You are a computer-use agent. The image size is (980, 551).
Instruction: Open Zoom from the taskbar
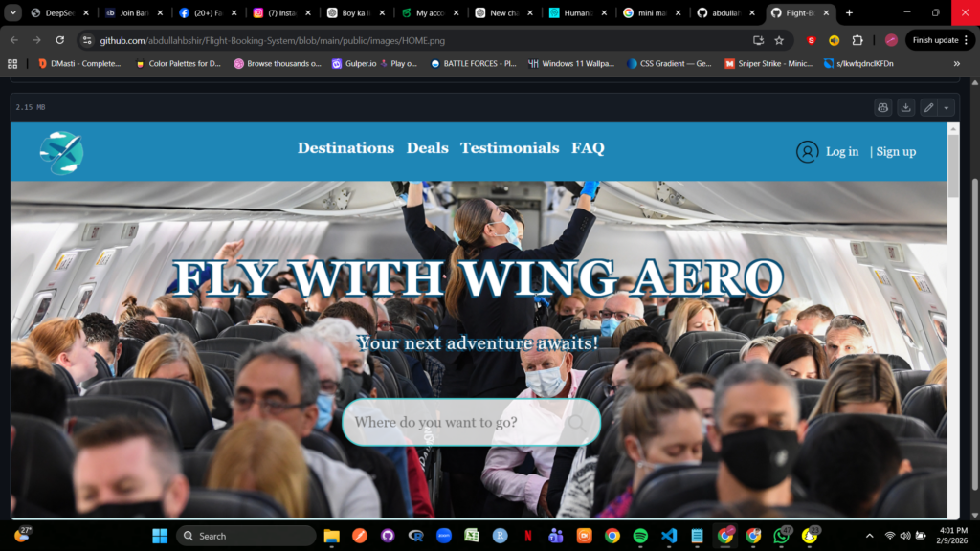click(x=444, y=536)
